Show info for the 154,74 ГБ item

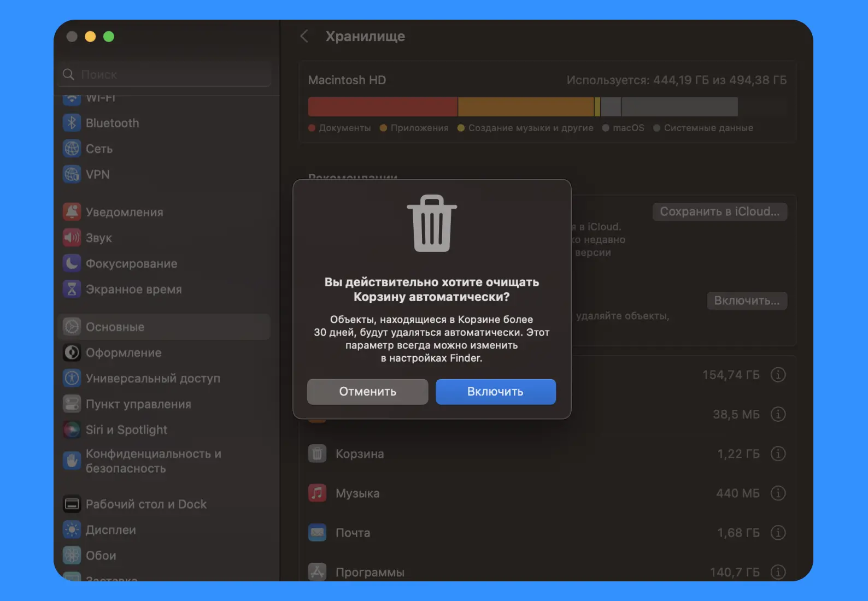pos(778,375)
